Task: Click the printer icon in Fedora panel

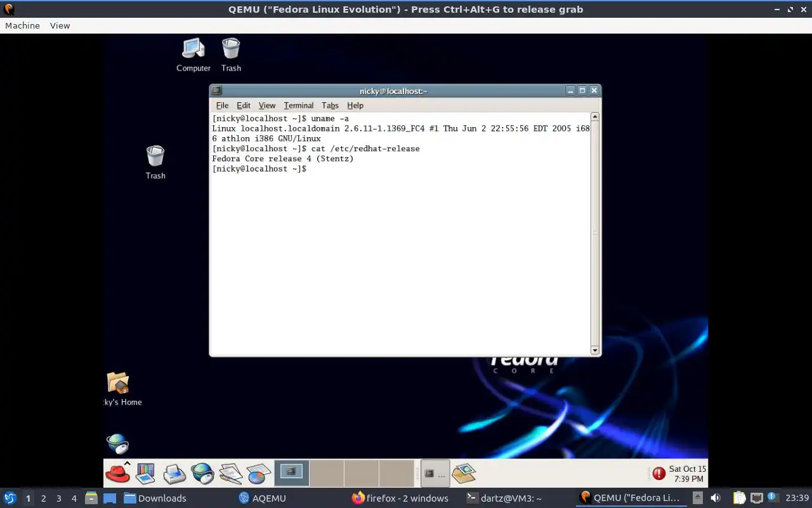Action: click(174, 474)
